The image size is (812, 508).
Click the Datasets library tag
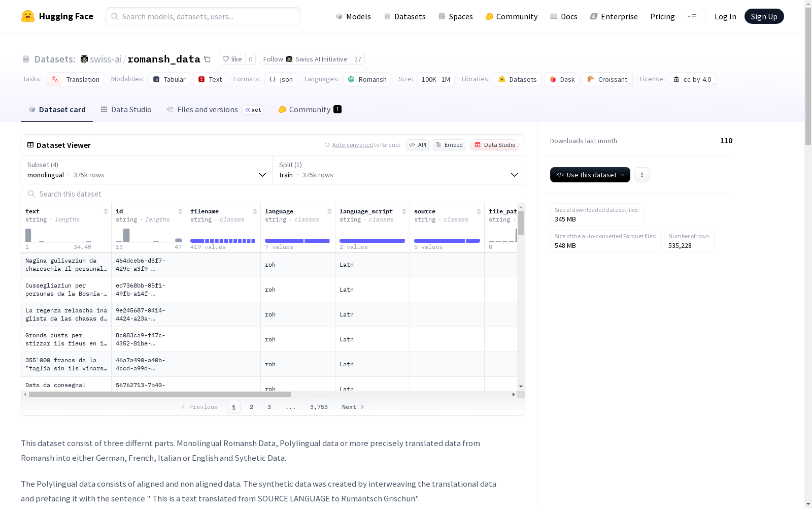518,79
